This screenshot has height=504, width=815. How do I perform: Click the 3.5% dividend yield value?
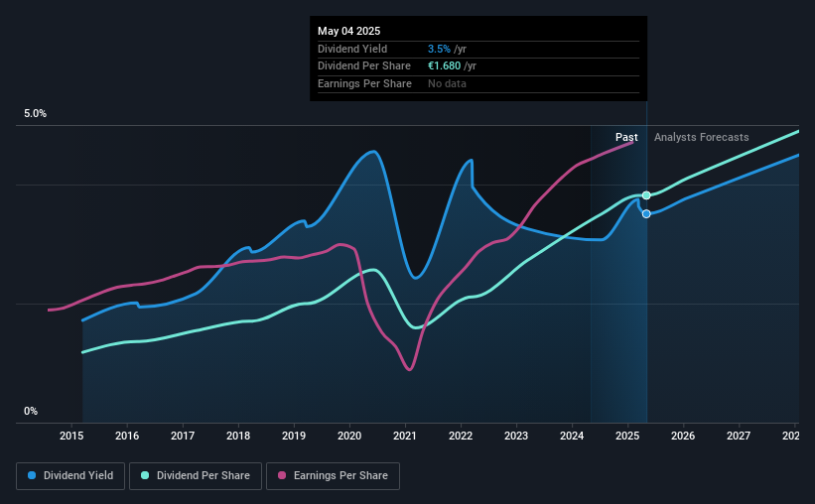[439, 49]
